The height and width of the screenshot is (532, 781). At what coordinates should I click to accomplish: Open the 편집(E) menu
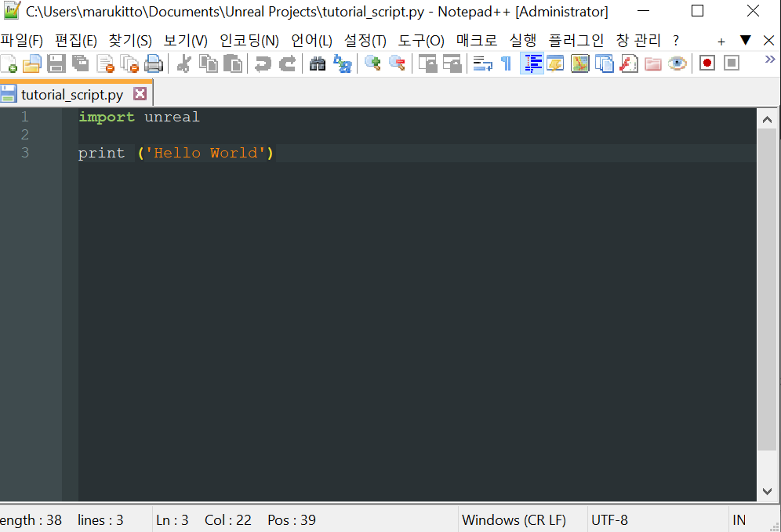click(76, 40)
